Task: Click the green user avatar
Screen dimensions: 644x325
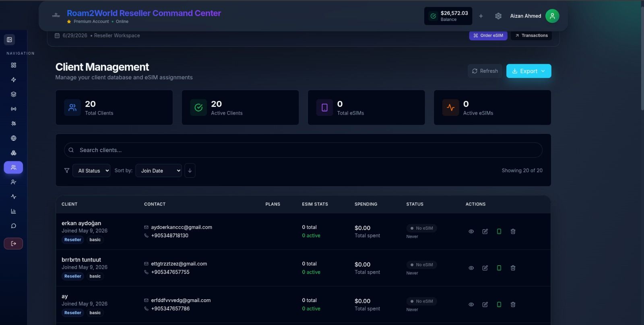Action: point(552,16)
